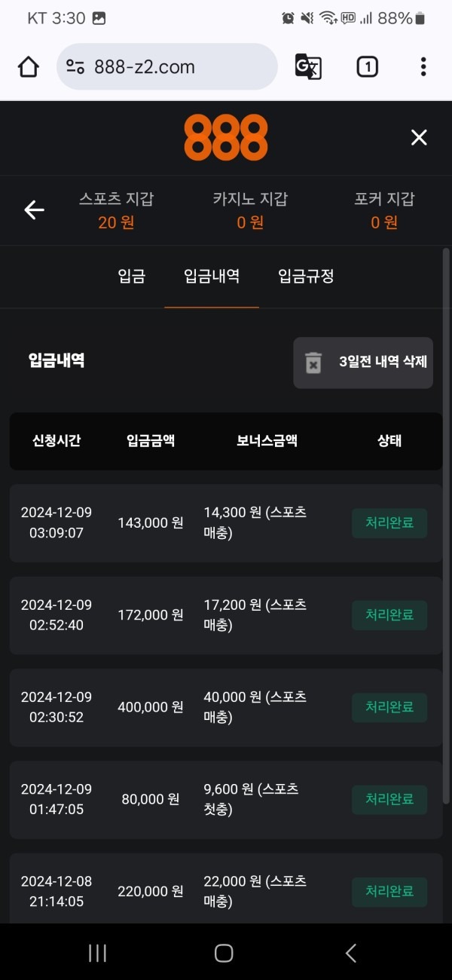Tap the address bar showing 888-z2.com
The height and width of the screenshot is (980, 452).
(166, 66)
